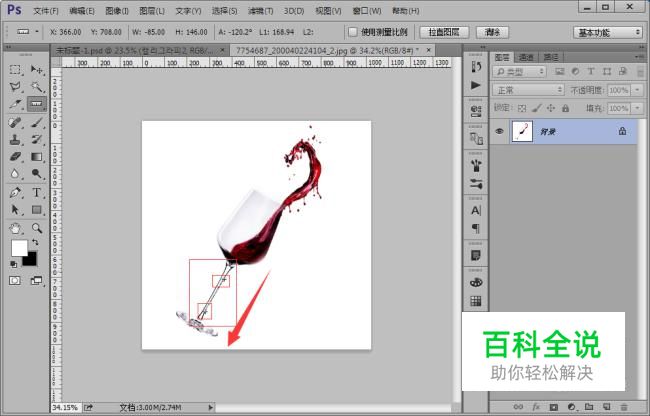Open the layer filter type dropdown
The width and height of the screenshot is (650, 416).
tap(519, 72)
